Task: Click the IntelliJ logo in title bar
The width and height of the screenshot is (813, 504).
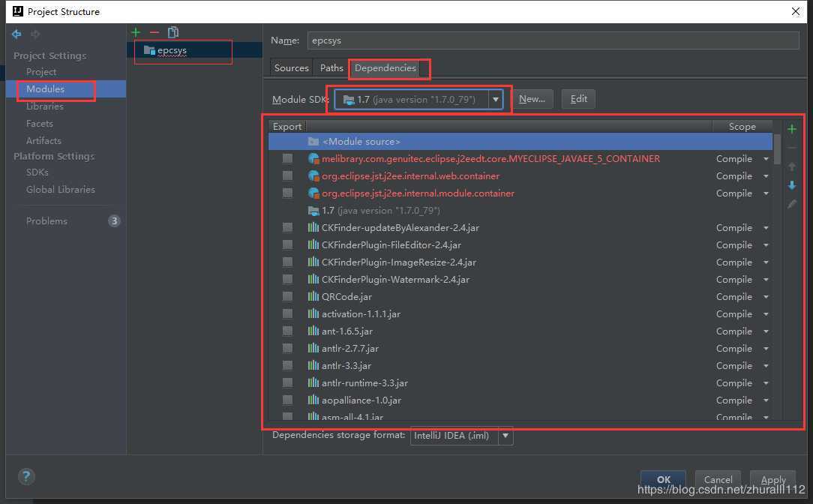Action: pyautogui.click(x=18, y=11)
